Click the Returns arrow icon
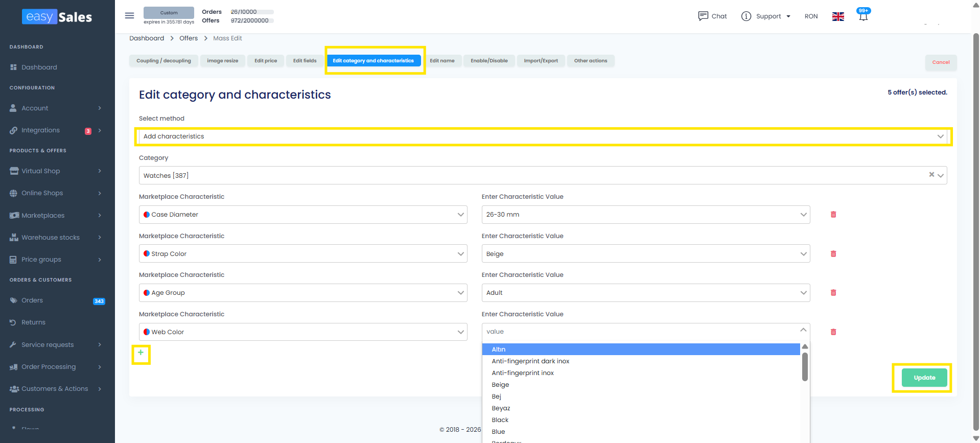The image size is (980, 443). (x=13, y=322)
